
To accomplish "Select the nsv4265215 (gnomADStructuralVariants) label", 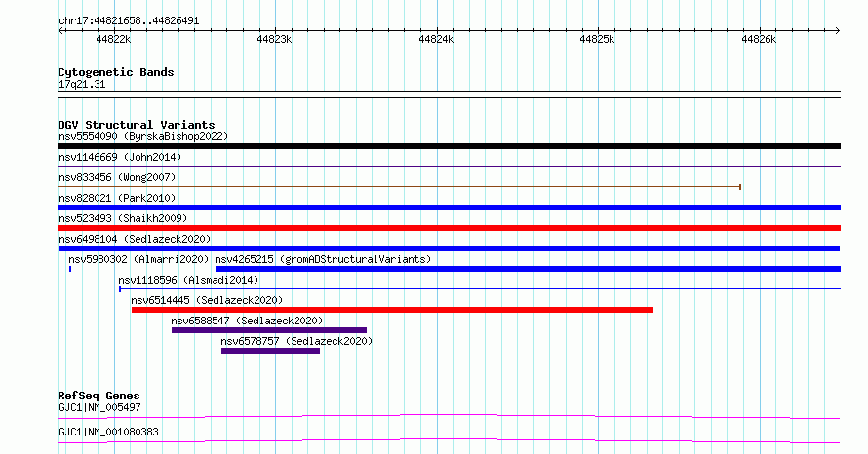I will [x=323, y=259].
